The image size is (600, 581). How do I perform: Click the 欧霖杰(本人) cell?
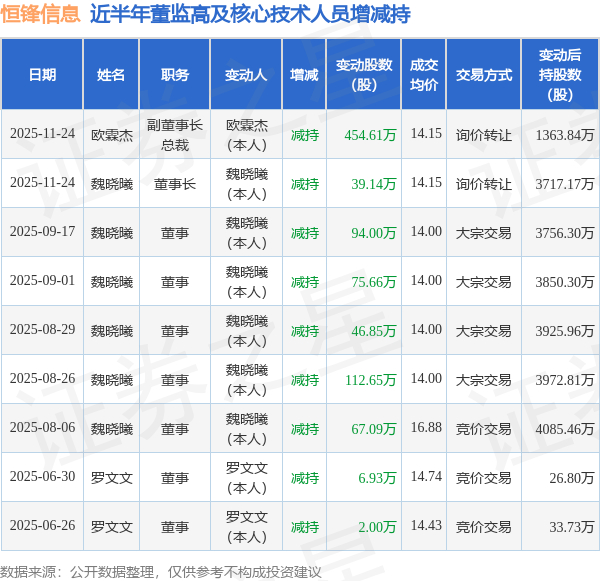[247, 135]
